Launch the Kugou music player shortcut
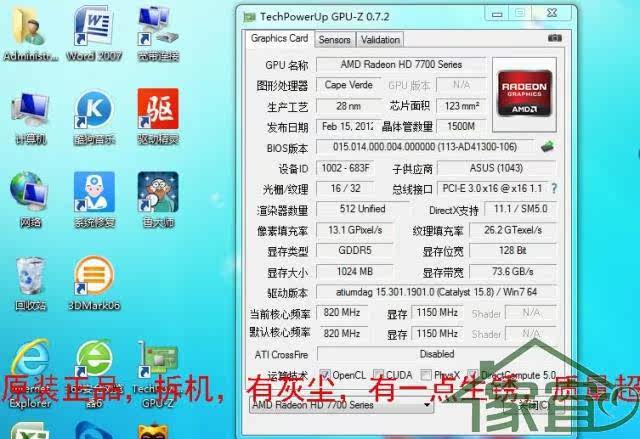Screen dimensions: 640x439 point(94,118)
